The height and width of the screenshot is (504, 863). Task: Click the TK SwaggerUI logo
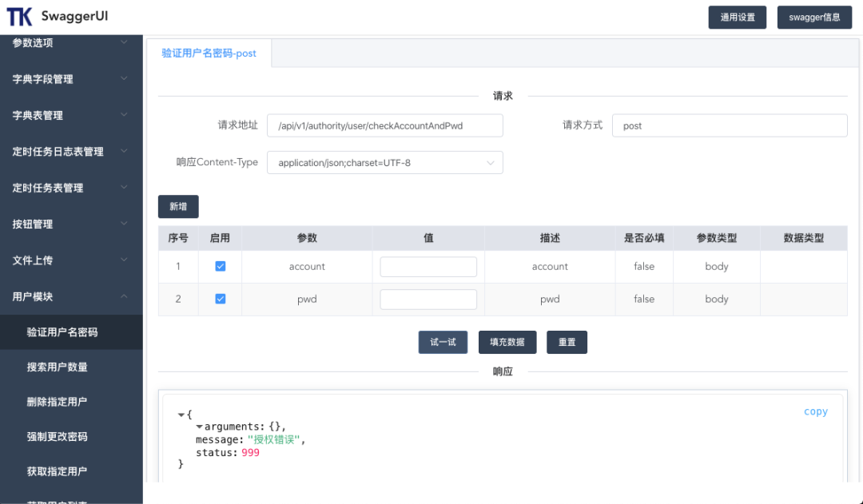58,17
